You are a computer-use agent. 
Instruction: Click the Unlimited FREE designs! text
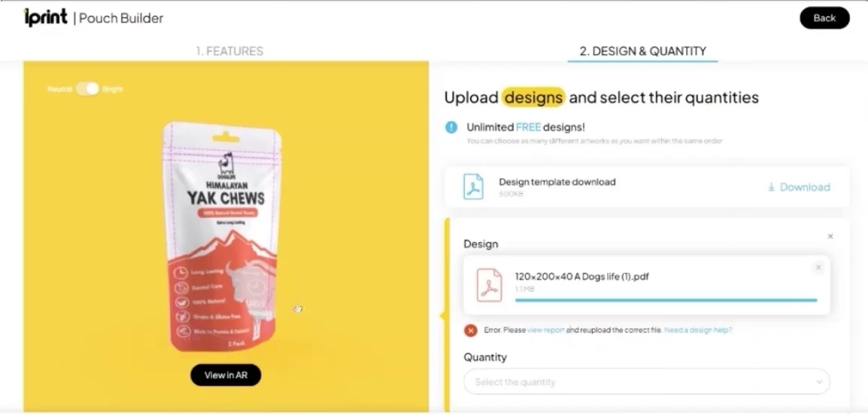tap(525, 127)
